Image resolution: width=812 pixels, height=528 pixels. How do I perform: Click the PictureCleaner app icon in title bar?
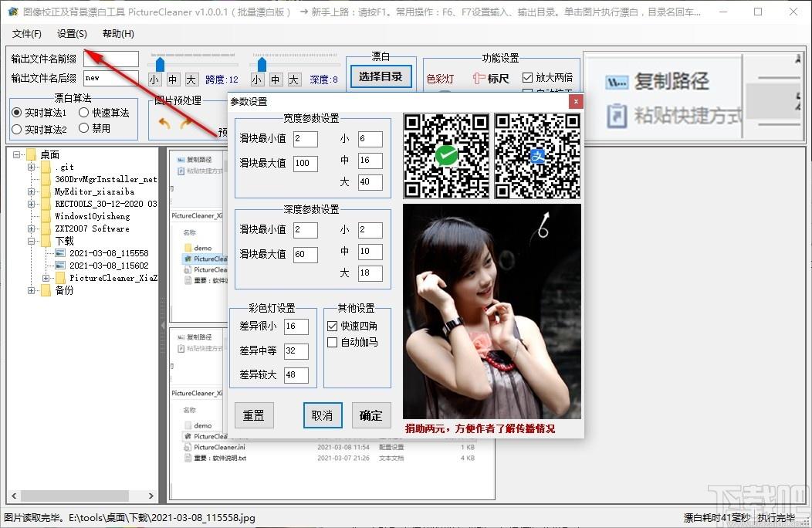(12, 12)
